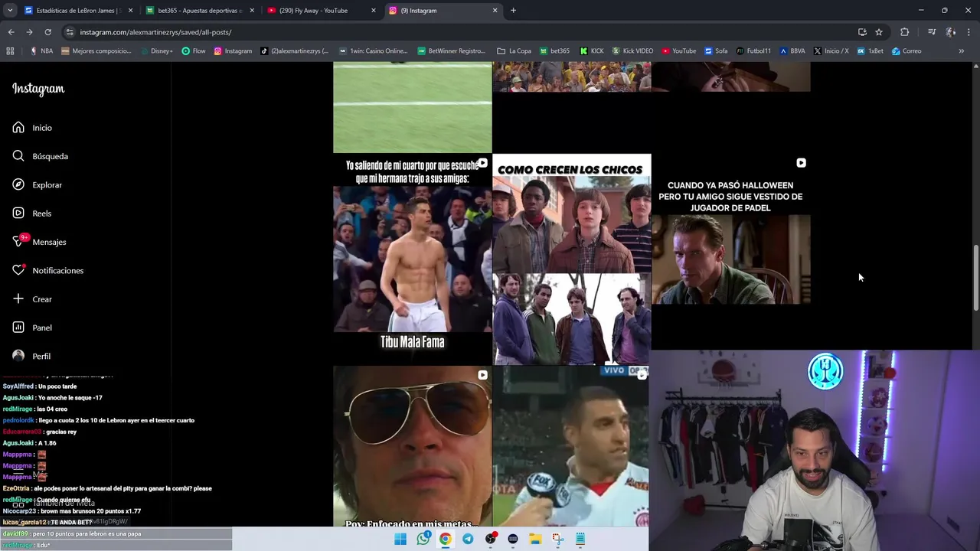Open the Fox Sports interview video post
980x551 pixels.
click(x=570, y=446)
